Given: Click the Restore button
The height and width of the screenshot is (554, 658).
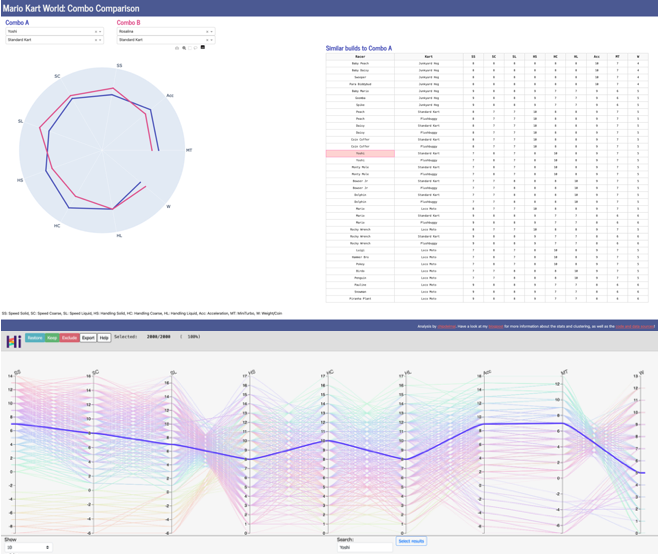Looking at the screenshot, I should pos(35,339).
